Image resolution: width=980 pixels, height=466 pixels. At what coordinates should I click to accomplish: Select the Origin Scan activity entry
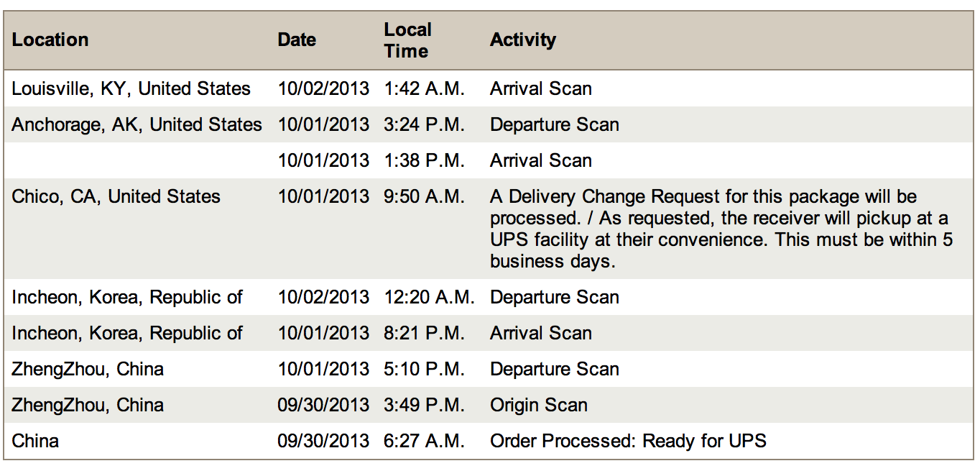[x=539, y=406]
